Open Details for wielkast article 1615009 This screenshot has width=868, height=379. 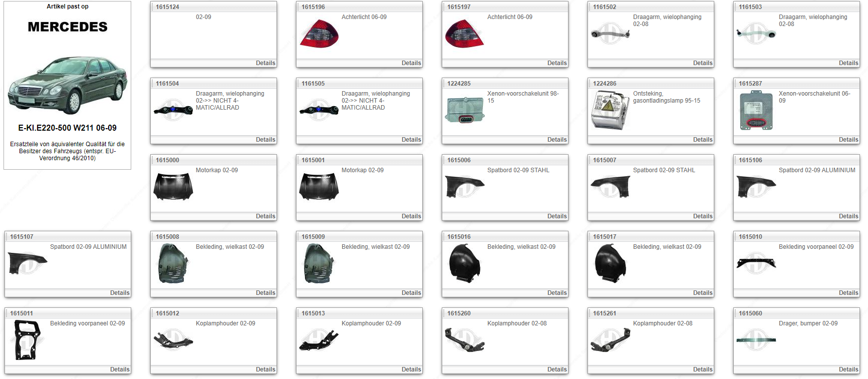coord(411,293)
